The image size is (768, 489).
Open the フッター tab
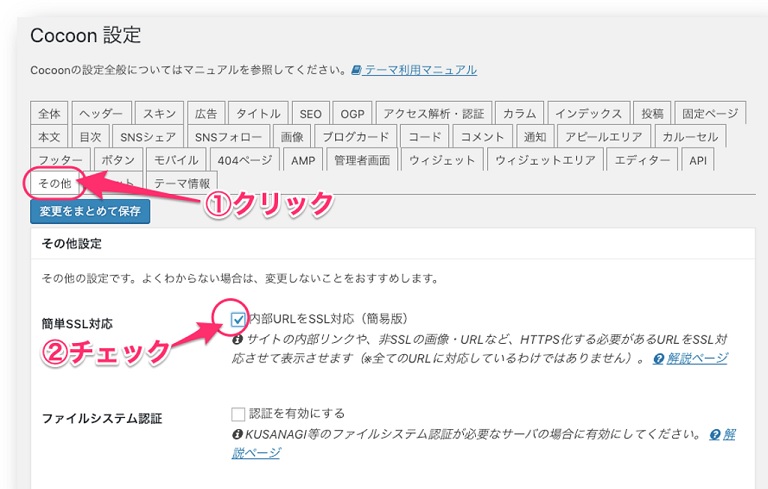pyautogui.click(x=60, y=160)
